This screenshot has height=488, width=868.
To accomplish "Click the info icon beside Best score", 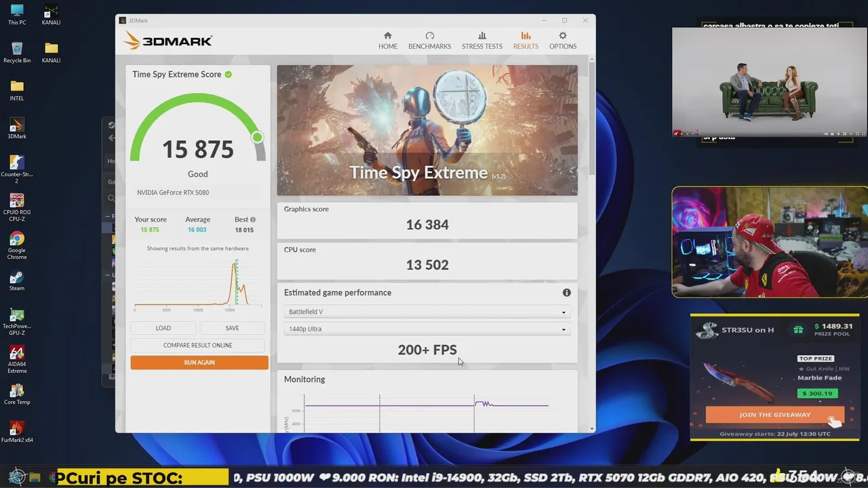I will pos(253,220).
